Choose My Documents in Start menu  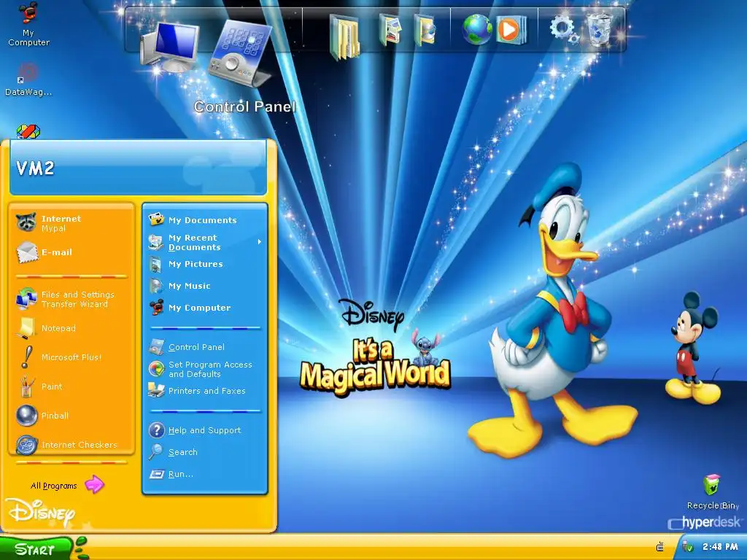pyautogui.click(x=205, y=220)
